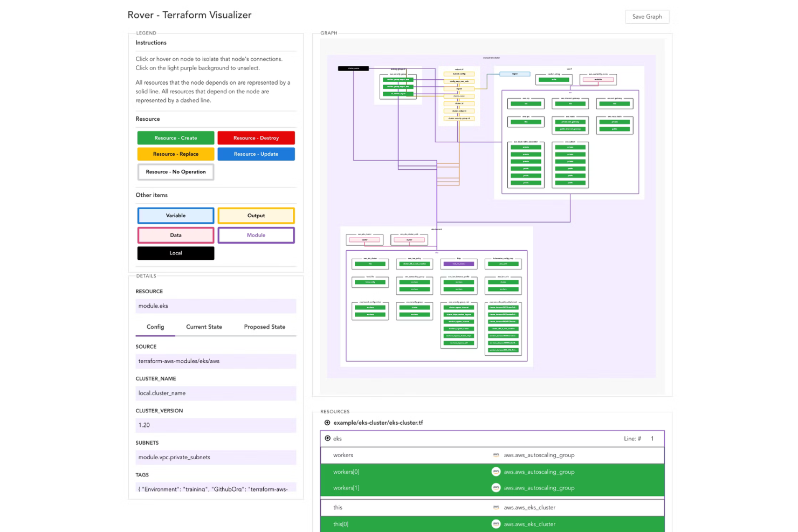Click the aws_auth kubernetes config map node
Viewport: 798px width, 532px height.
(x=503, y=264)
